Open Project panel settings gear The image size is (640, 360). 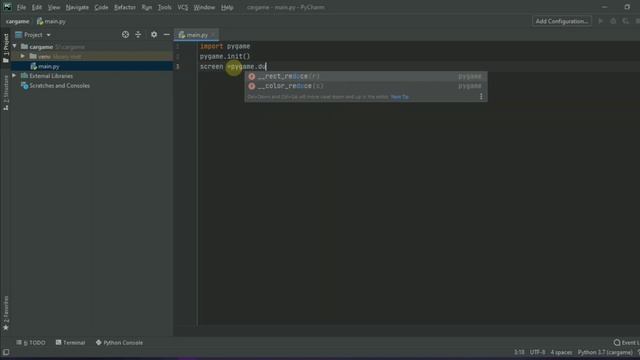point(154,35)
